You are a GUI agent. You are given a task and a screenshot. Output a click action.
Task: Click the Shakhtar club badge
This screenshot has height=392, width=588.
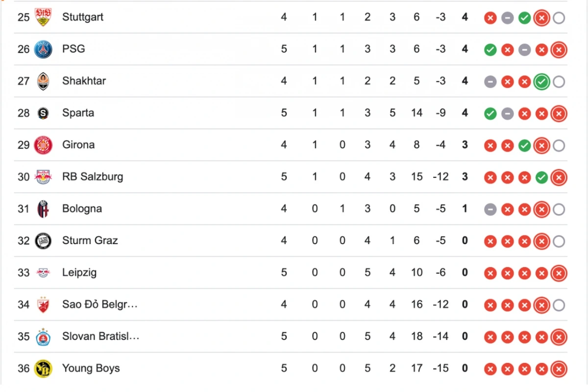point(43,81)
